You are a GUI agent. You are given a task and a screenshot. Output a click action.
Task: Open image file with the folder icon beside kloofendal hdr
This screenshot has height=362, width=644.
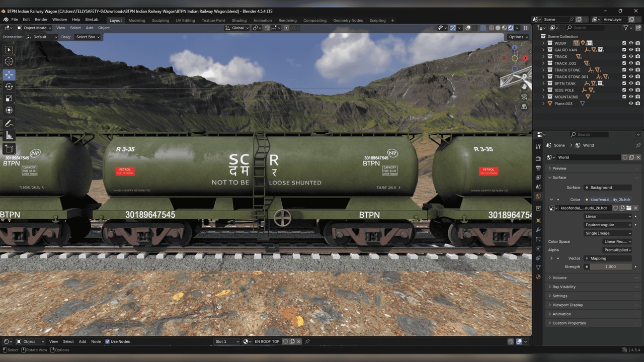pos(629,208)
